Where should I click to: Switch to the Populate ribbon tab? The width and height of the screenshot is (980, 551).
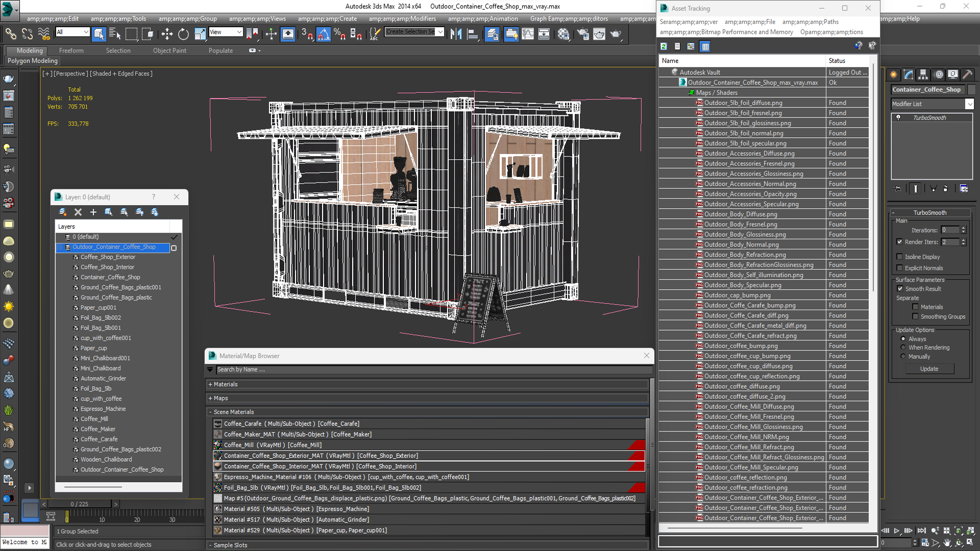click(x=220, y=51)
